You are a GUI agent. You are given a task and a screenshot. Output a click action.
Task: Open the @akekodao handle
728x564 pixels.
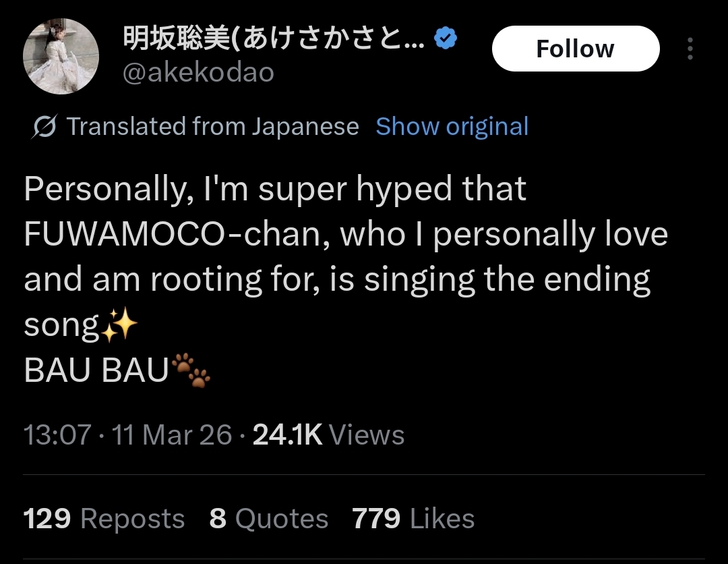198,72
